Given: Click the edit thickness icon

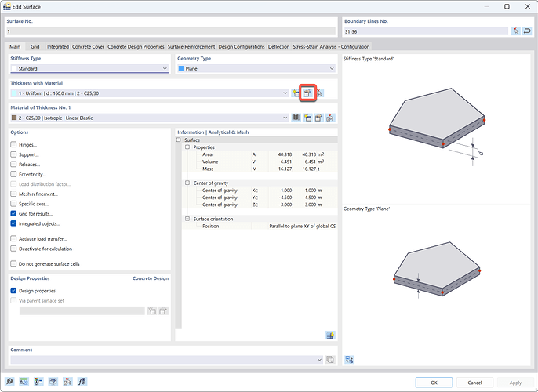Looking at the screenshot, I should coord(307,93).
